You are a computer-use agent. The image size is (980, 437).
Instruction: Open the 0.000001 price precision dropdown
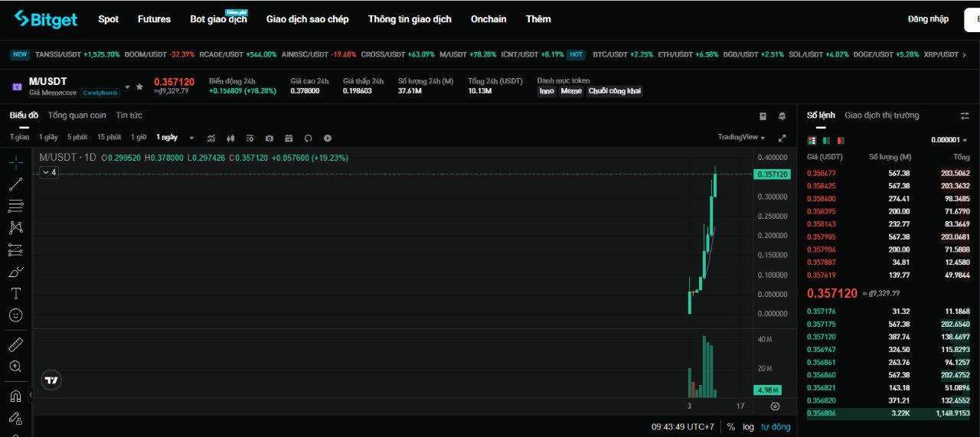949,140
